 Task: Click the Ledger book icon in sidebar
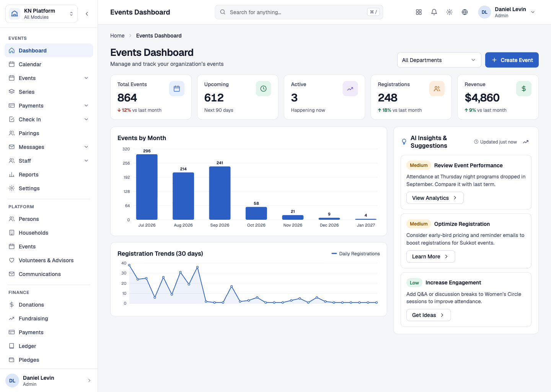click(11, 346)
